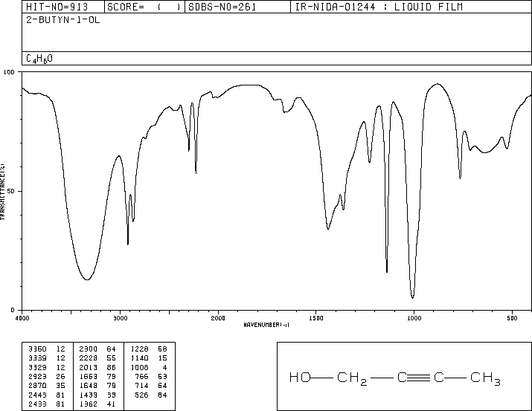Click the peak value '2300' in table

tap(89, 349)
